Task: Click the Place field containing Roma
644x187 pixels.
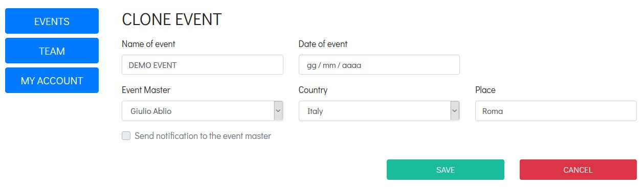Action: pyautogui.click(x=556, y=111)
